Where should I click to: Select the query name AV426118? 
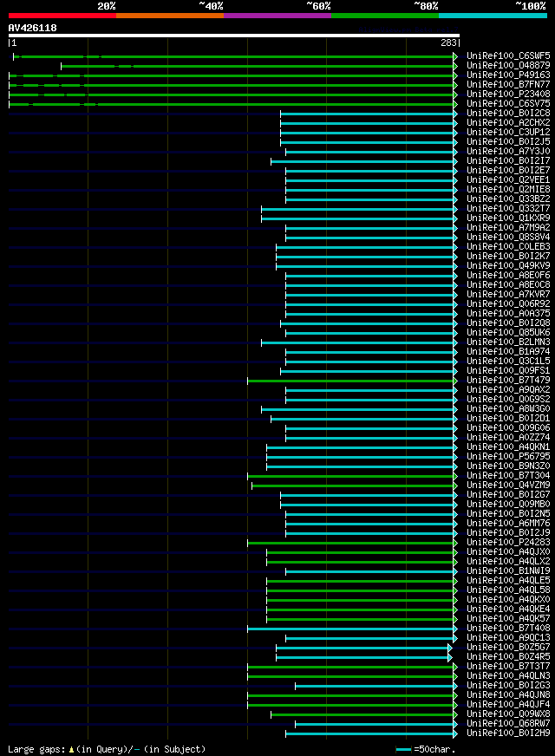[x=32, y=28]
